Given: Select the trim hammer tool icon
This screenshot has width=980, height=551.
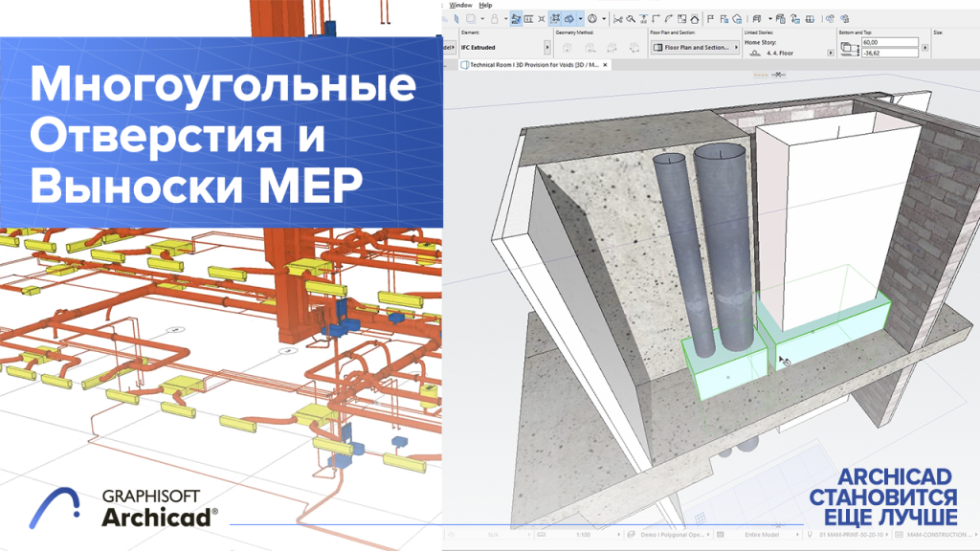Looking at the screenshot, I should [x=631, y=19].
